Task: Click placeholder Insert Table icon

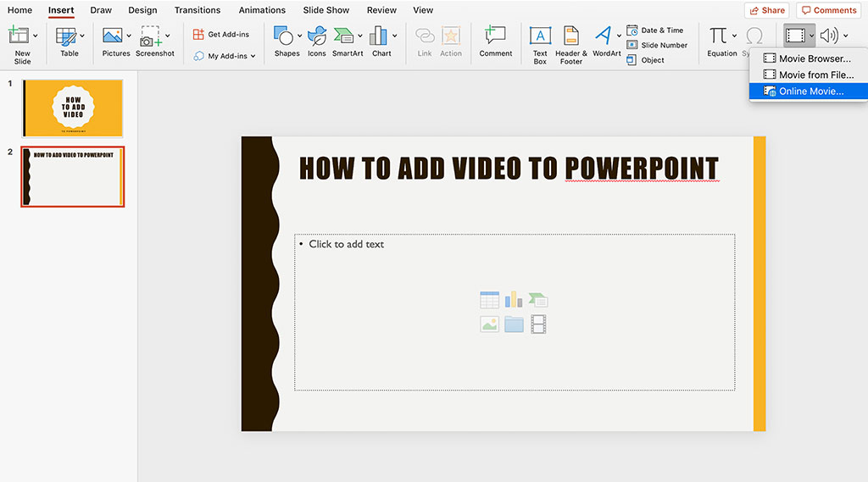Action: pyautogui.click(x=489, y=300)
